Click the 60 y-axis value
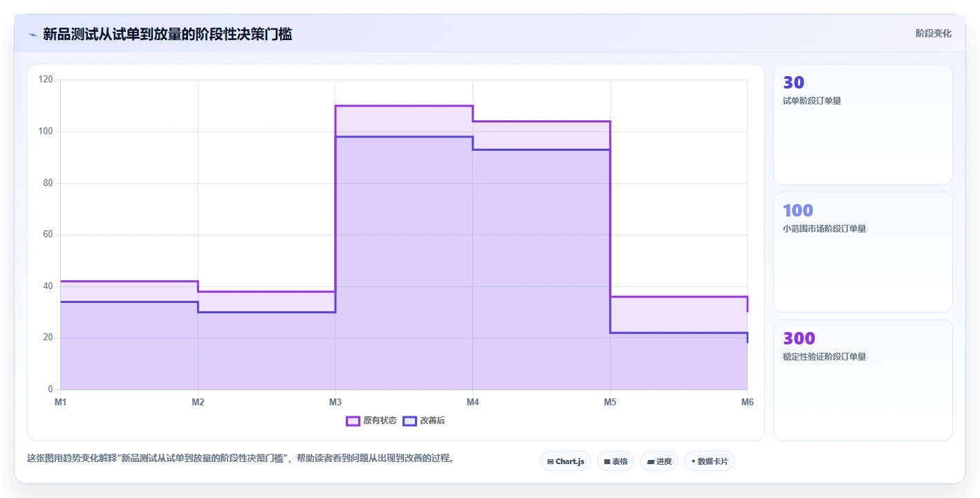This screenshot has height=498, width=980. 48,234
